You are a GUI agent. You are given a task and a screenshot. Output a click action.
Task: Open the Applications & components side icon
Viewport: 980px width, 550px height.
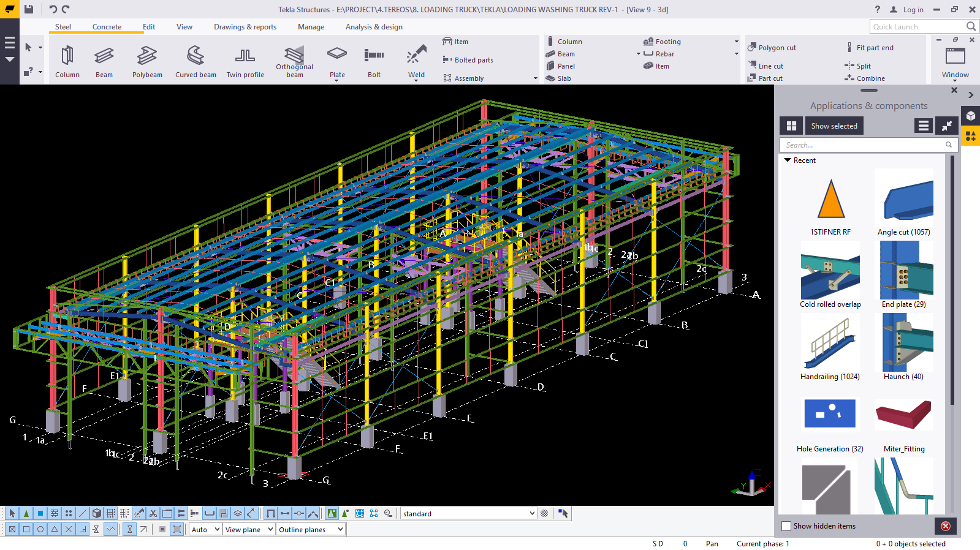pos(971,136)
